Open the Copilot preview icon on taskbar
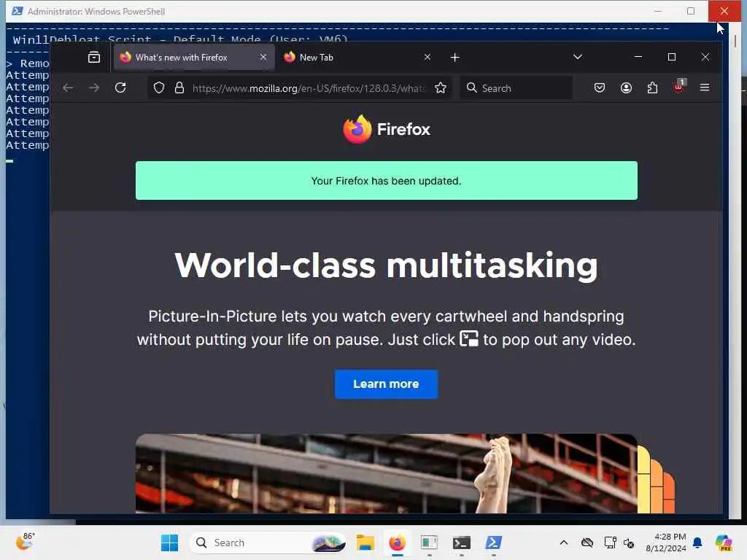747x560 pixels. tap(723, 542)
